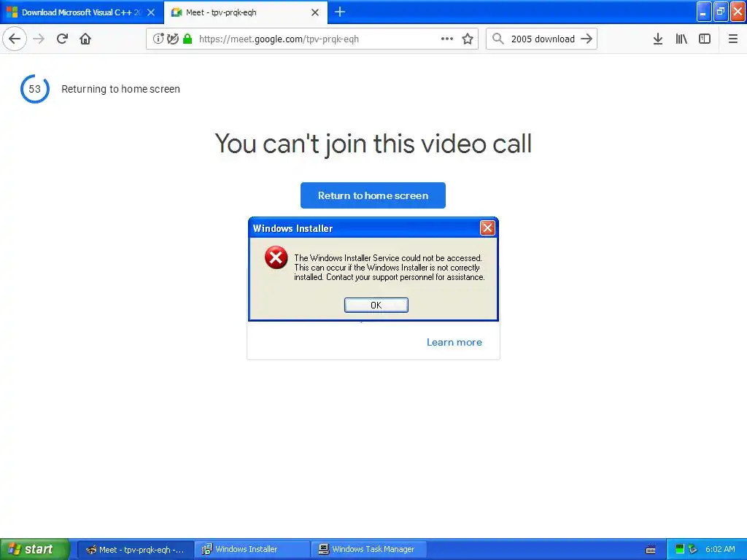Minimize the Firefox window

pos(704,12)
